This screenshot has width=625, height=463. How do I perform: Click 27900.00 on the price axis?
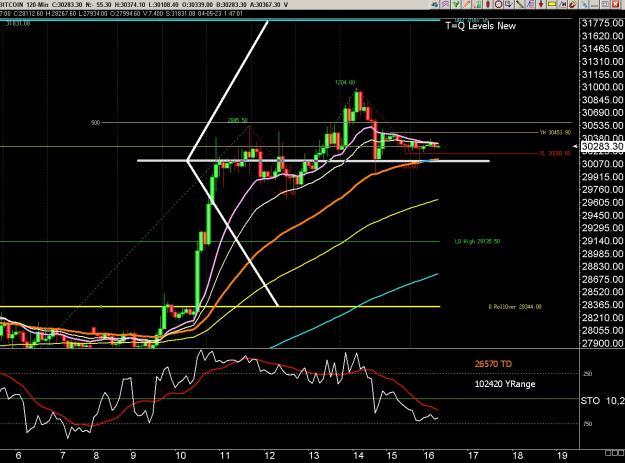(x=602, y=343)
